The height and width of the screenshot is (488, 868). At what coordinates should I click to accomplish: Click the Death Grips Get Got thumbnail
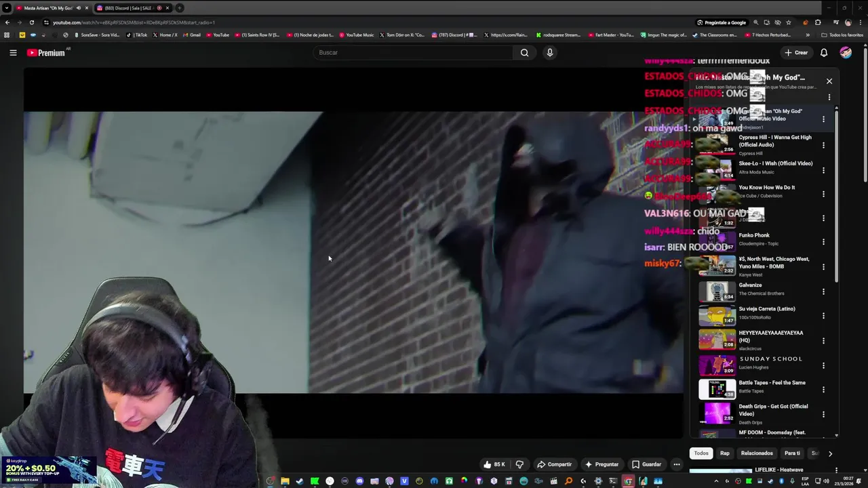(717, 413)
